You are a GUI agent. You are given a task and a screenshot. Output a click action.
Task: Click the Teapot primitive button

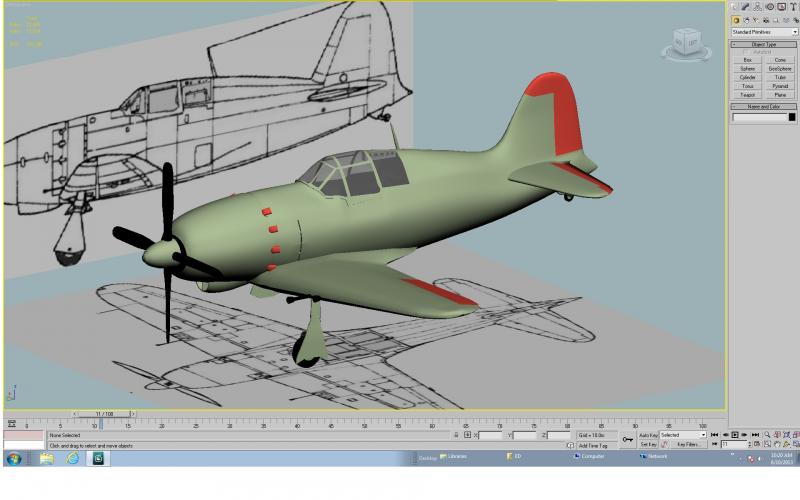click(747, 95)
